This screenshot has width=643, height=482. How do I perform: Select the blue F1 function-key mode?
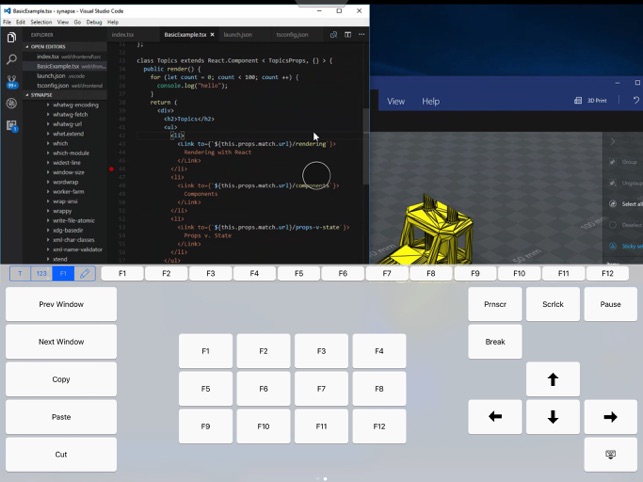point(63,274)
